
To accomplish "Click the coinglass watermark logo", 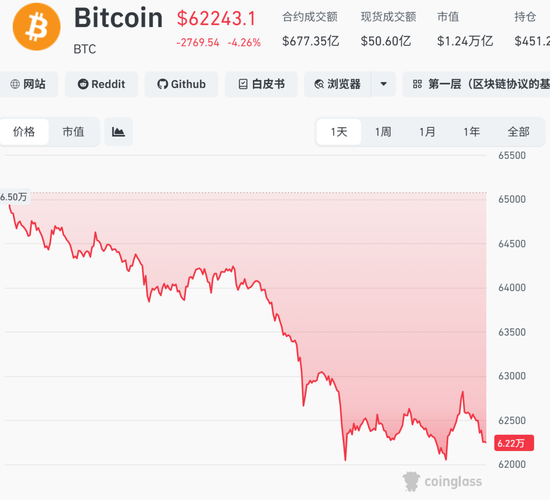I will pos(443,481).
